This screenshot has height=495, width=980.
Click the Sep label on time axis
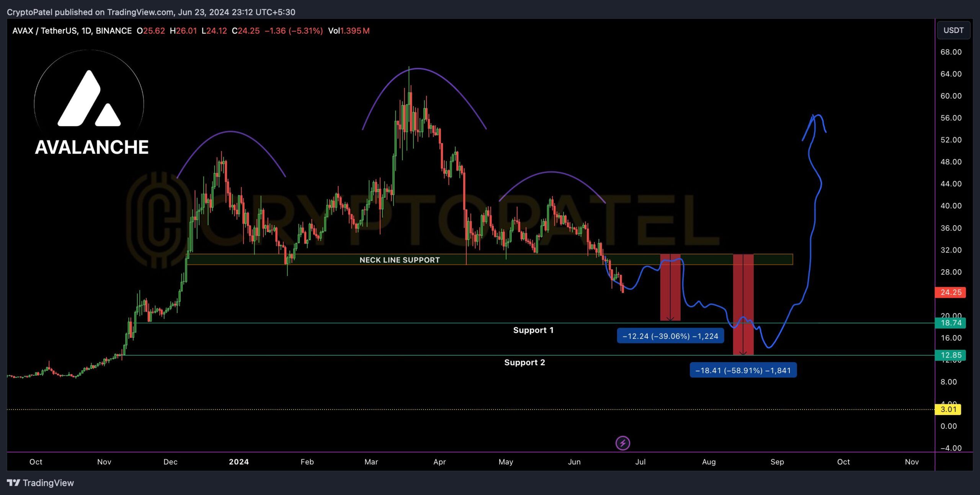[777, 462]
